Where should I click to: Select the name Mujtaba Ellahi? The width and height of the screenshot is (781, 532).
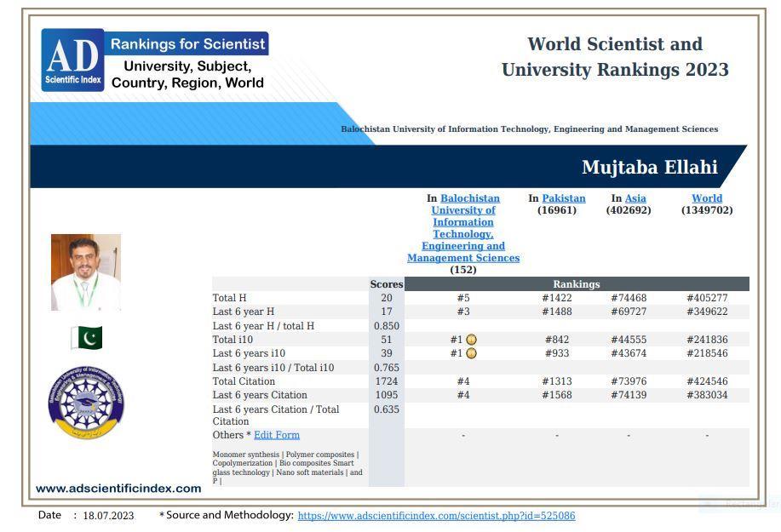[x=650, y=167]
